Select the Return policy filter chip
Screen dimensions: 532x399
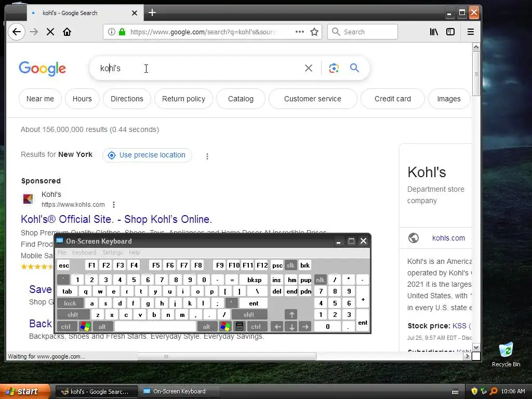tap(183, 99)
